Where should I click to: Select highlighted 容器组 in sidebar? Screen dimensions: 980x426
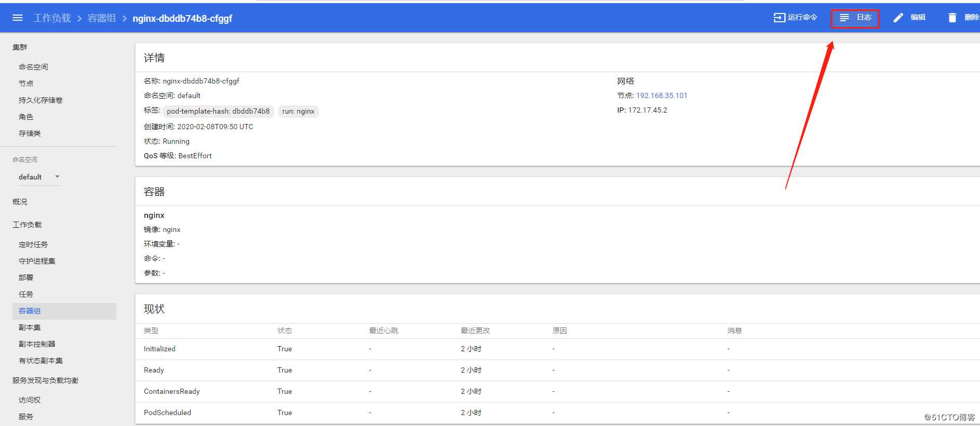[64, 311]
